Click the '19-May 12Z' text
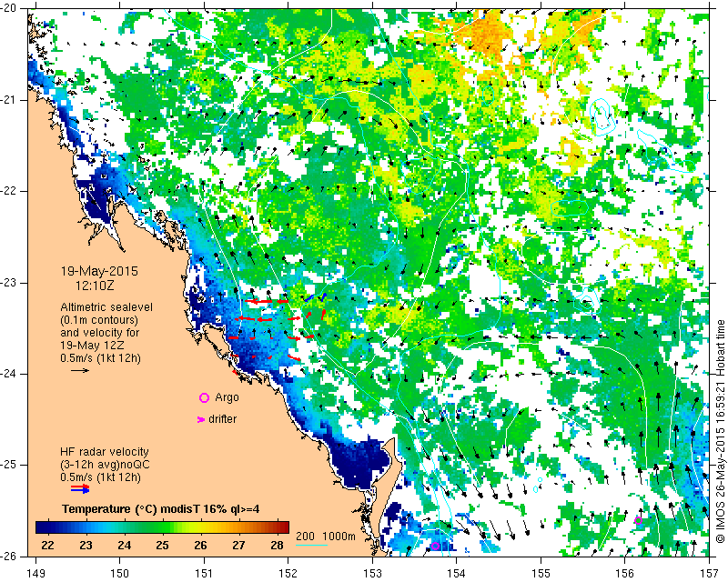This screenshot has width=728, height=582. [x=92, y=346]
